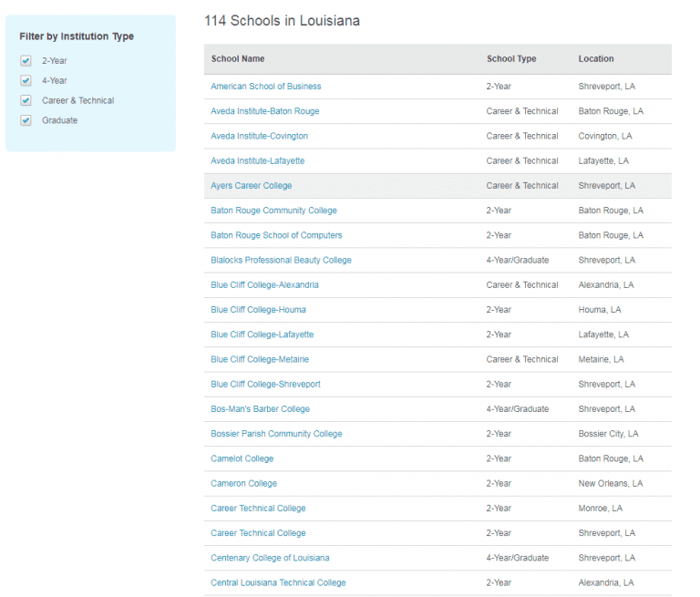Open Bos-Man's Barber College link
700x597 pixels.
click(x=261, y=409)
